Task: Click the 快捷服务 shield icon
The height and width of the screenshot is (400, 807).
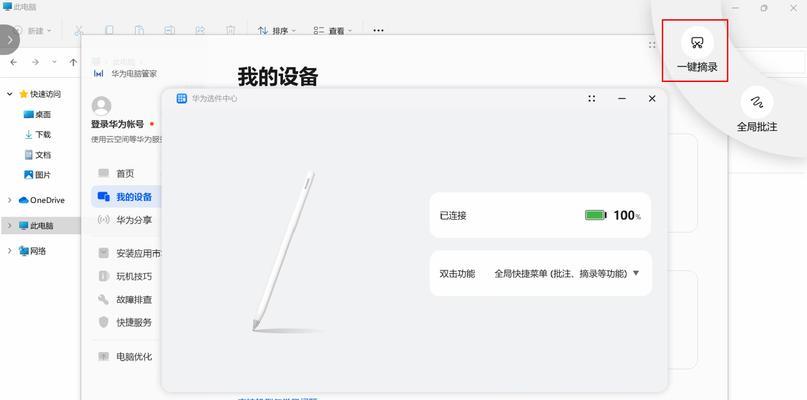Action: pos(103,322)
